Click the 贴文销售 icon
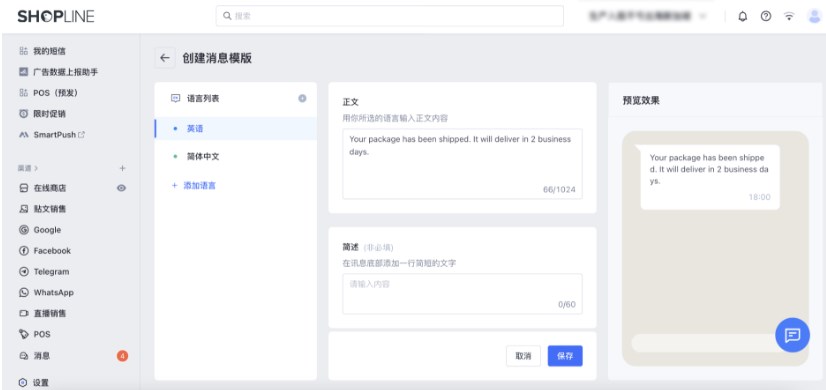Viewport: 826px width, 390px height. [x=23, y=209]
